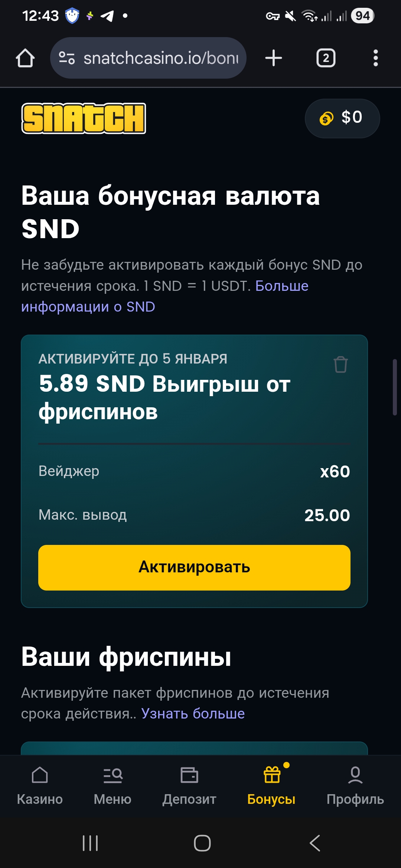Open Android recent apps button
Screen dimensions: 401x868
[90, 843]
